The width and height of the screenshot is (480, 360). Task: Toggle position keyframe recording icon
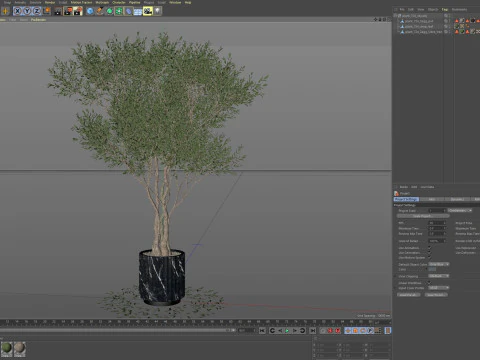348,330
